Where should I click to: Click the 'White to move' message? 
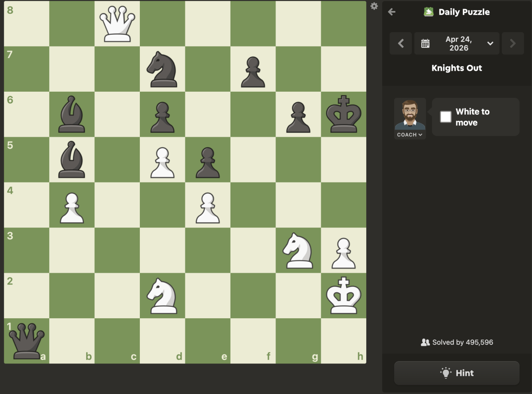coord(476,117)
